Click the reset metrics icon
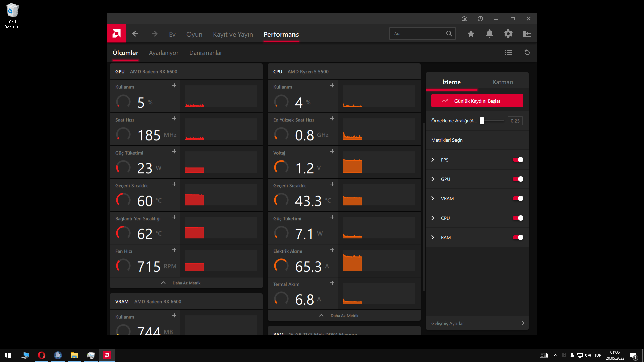644x362 pixels. coord(527,52)
